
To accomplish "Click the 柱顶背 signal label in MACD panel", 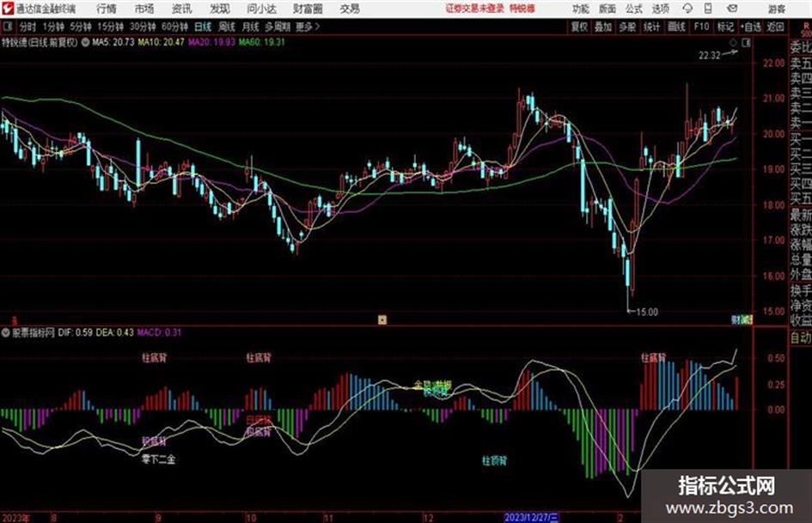I will click(495, 460).
